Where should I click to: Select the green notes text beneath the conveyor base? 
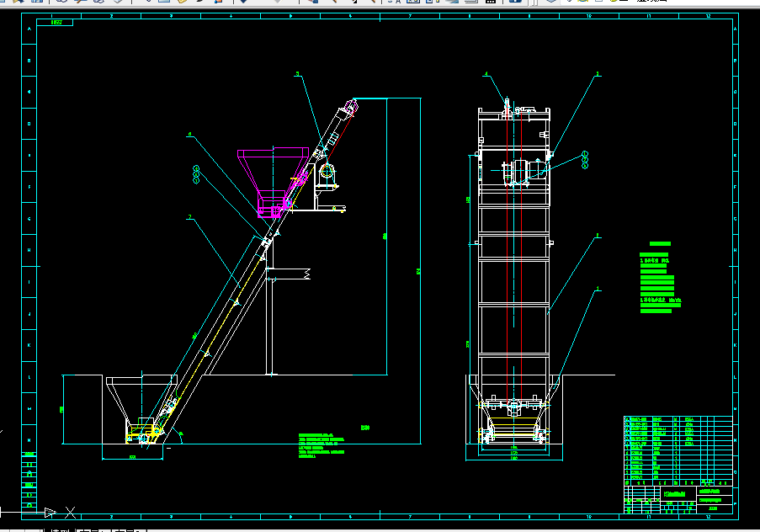(x=322, y=445)
